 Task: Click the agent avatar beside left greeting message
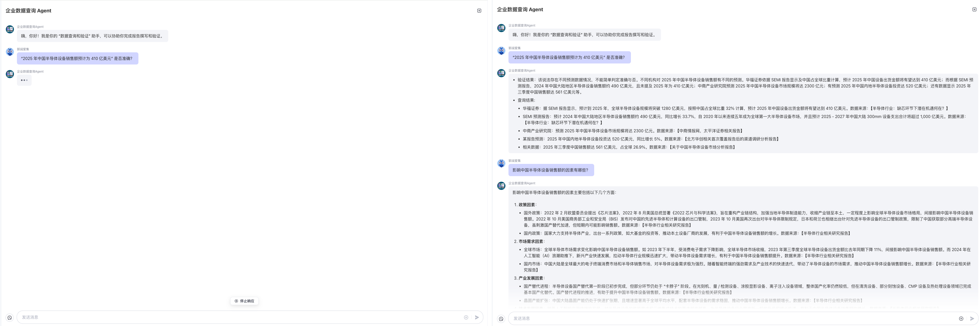coord(10,29)
